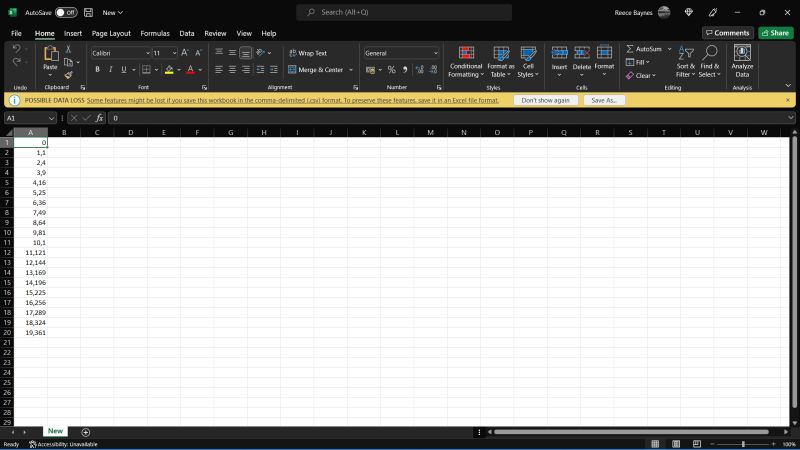The height and width of the screenshot is (450, 800).
Task: Click the Insert Function fx icon
Action: pyautogui.click(x=99, y=118)
